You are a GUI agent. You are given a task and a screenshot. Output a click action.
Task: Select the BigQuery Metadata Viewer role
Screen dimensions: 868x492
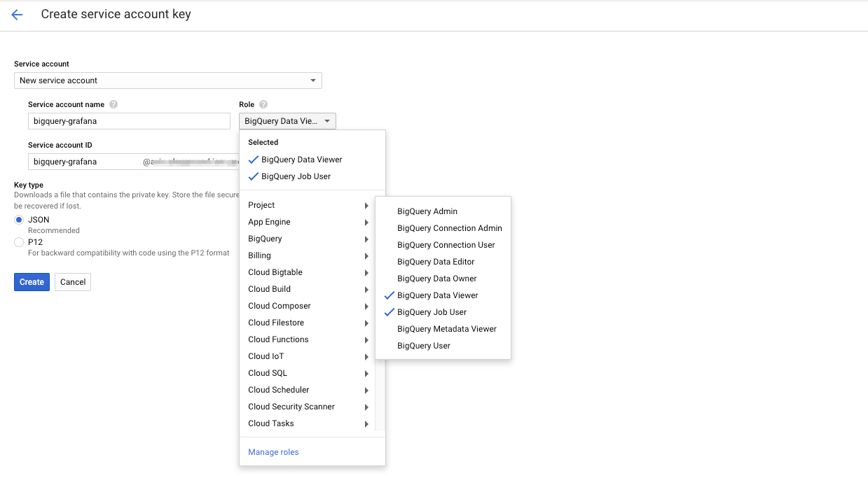tap(443, 329)
